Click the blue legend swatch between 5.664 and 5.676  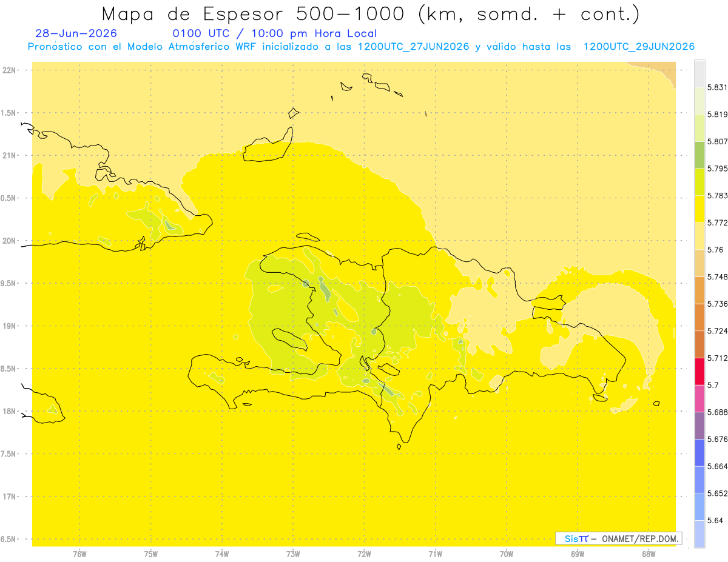[x=699, y=453]
